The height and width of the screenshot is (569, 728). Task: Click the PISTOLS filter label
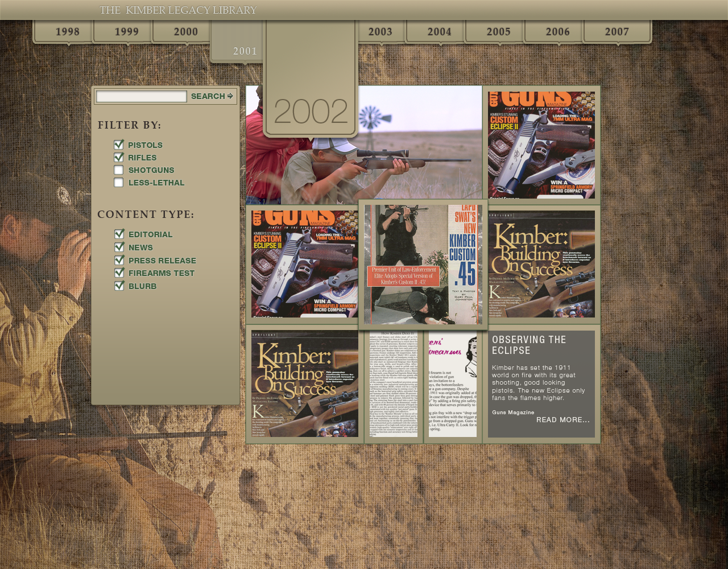point(146,146)
